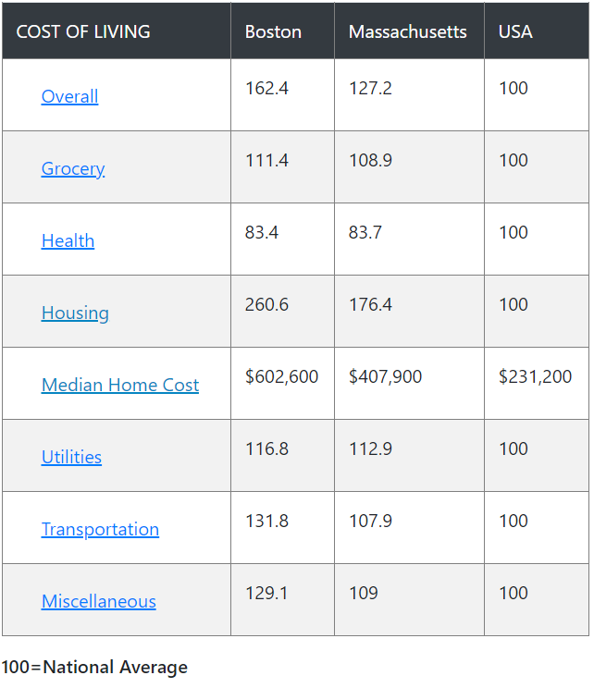Select Boston median home cost $602,600
This screenshot has height=700, width=594.
click(x=281, y=376)
